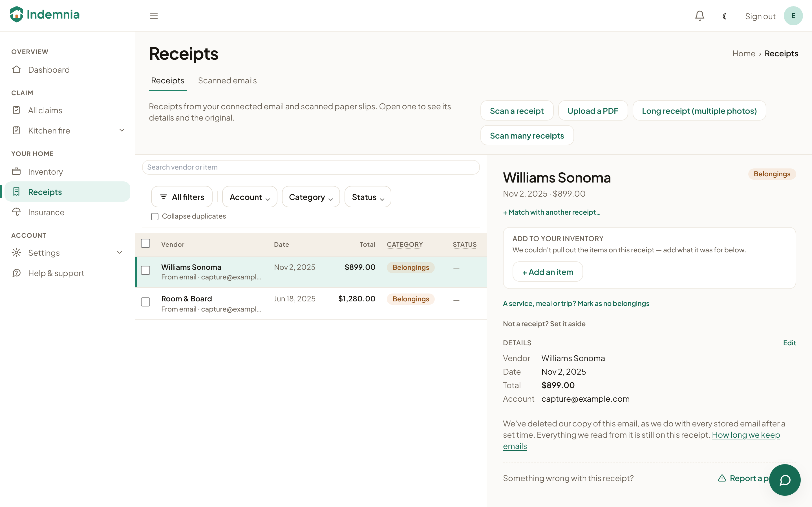Viewport: 812px width, 507px height.
Task: Focus the Search vendor or item field
Action: (x=311, y=167)
